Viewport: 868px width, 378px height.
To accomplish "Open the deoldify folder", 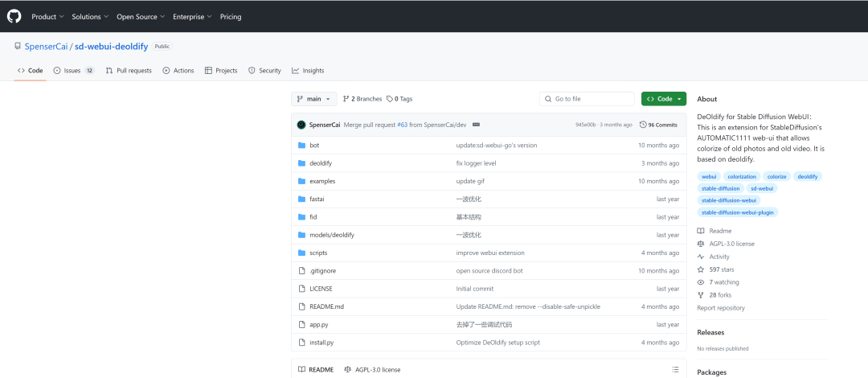I will coord(321,163).
